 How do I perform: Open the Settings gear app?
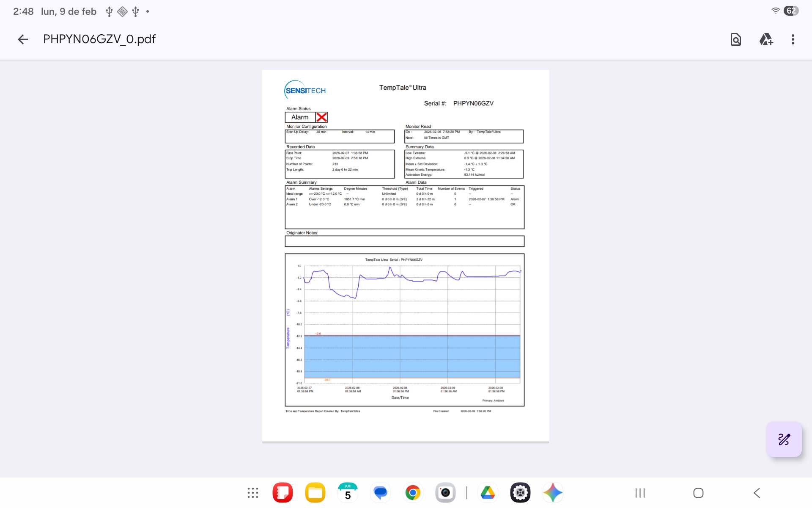click(x=520, y=493)
